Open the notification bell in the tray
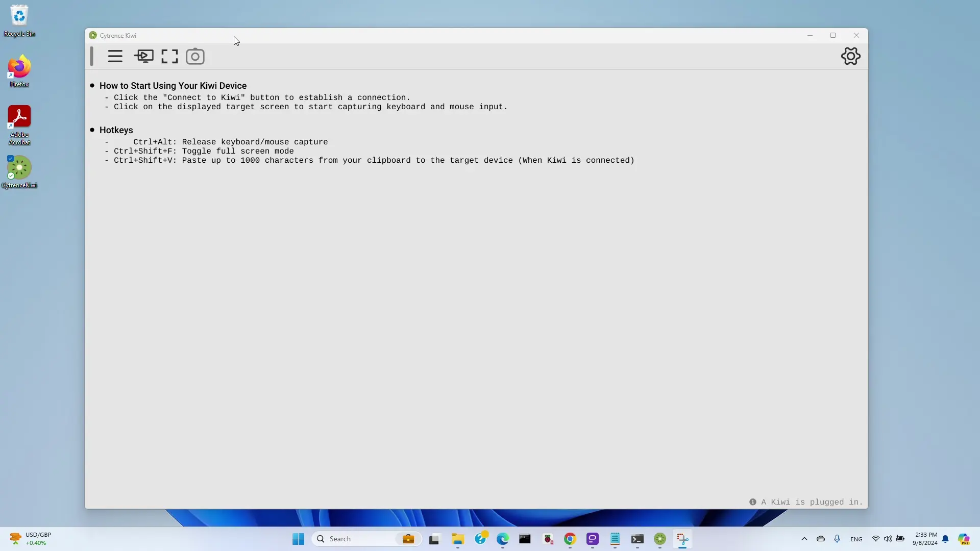 click(x=945, y=539)
